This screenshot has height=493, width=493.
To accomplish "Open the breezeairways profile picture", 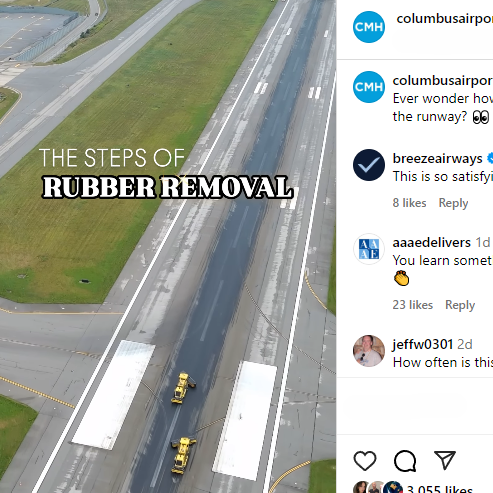I will (x=369, y=165).
